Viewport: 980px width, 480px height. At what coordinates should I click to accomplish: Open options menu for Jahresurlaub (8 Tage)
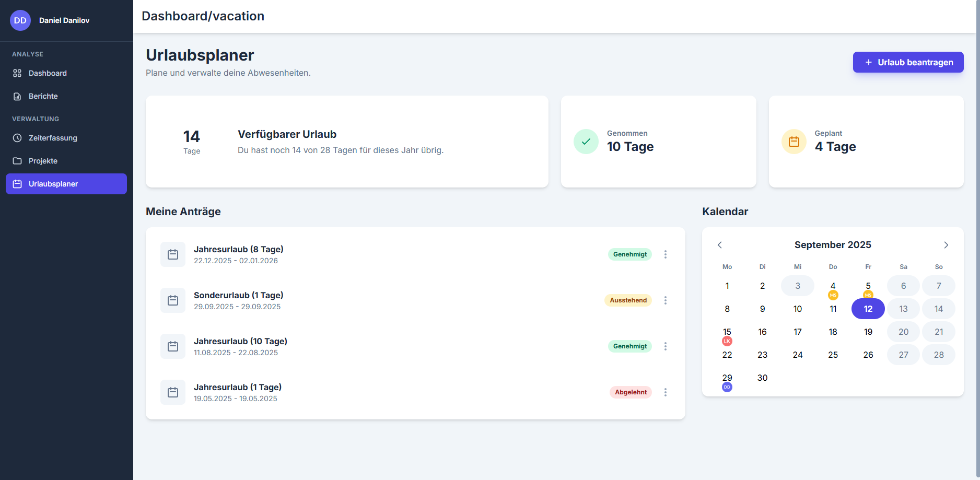(665, 254)
